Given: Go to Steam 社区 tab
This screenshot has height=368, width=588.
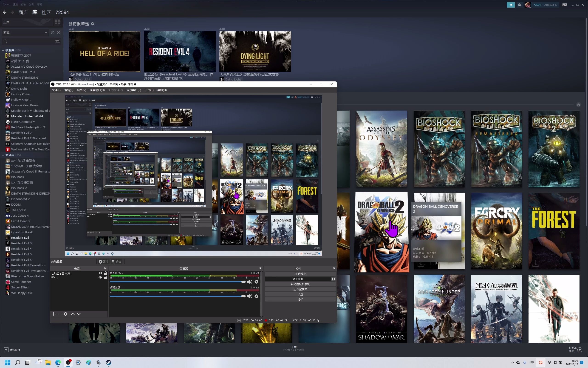Looking at the screenshot, I should 46,12.
